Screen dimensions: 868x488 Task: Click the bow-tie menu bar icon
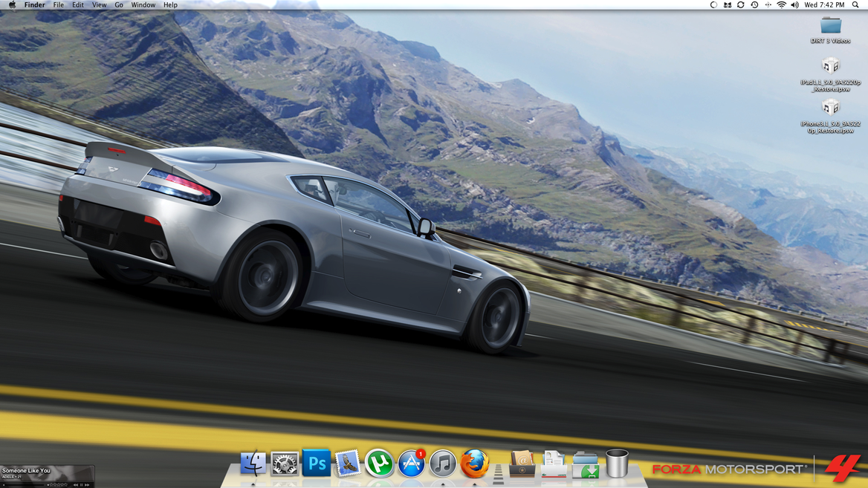(727, 5)
